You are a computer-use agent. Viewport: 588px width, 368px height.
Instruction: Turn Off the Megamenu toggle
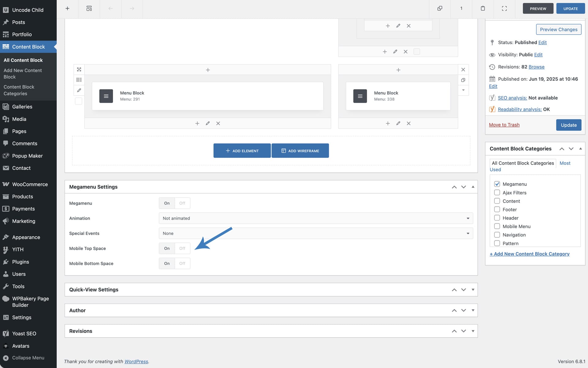coord(182,203)
